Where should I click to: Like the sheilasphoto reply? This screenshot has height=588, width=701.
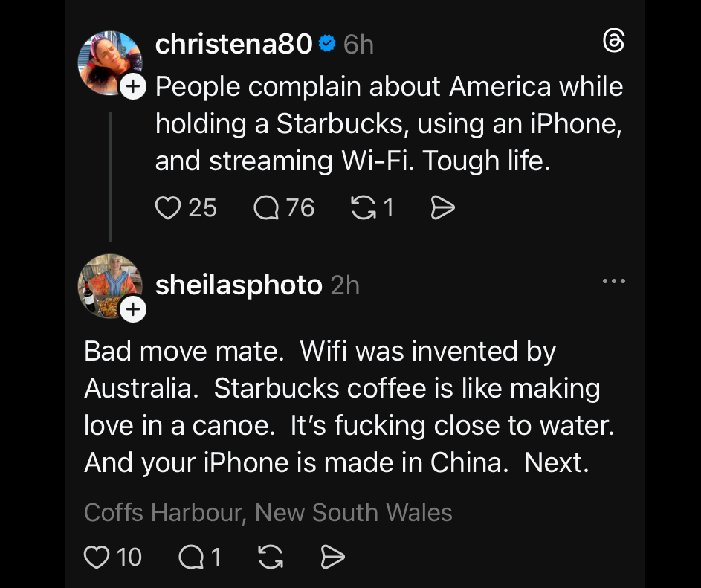point(97,557)
